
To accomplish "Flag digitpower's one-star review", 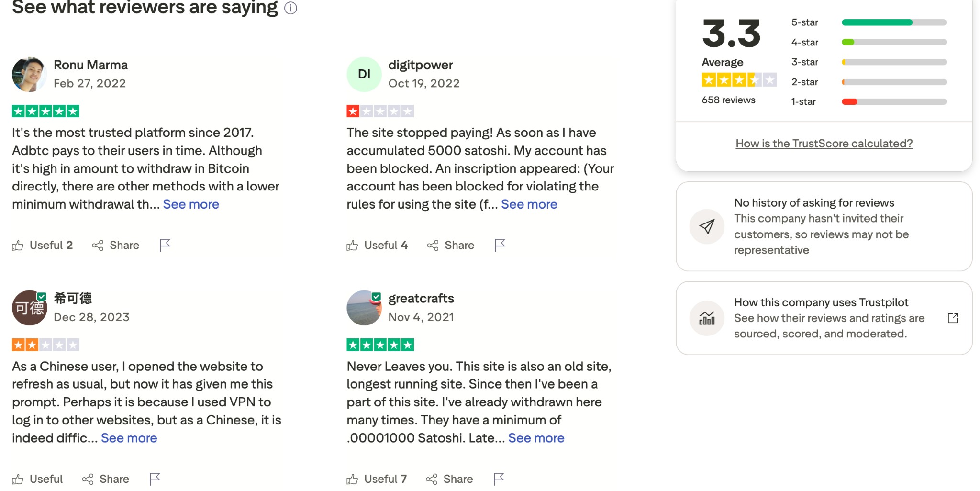I will click(x=500, y=245).
